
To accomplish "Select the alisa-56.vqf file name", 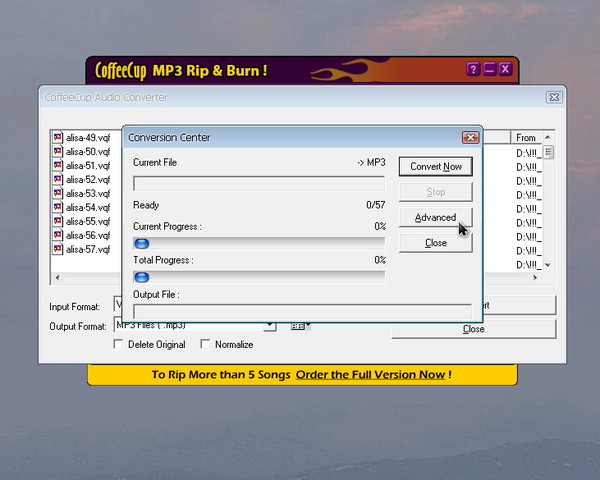I will point(88,235).
